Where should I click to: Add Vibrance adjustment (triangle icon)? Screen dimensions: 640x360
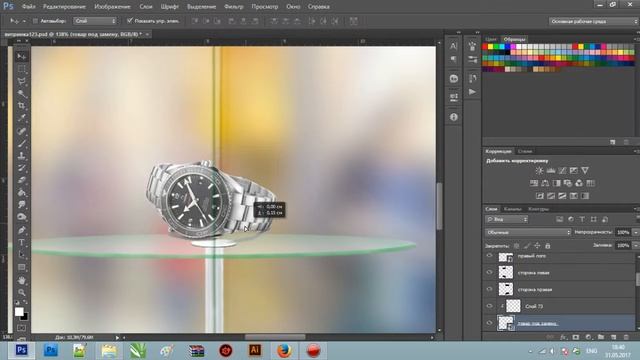tap(585, 171)
